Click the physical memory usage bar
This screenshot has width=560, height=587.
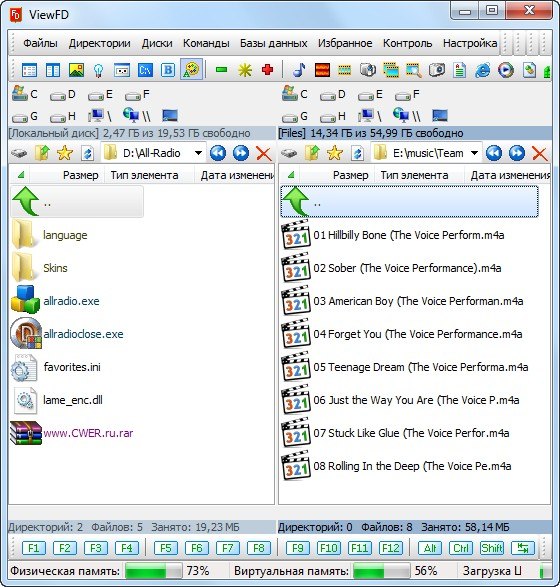click(x=153, y=571)
